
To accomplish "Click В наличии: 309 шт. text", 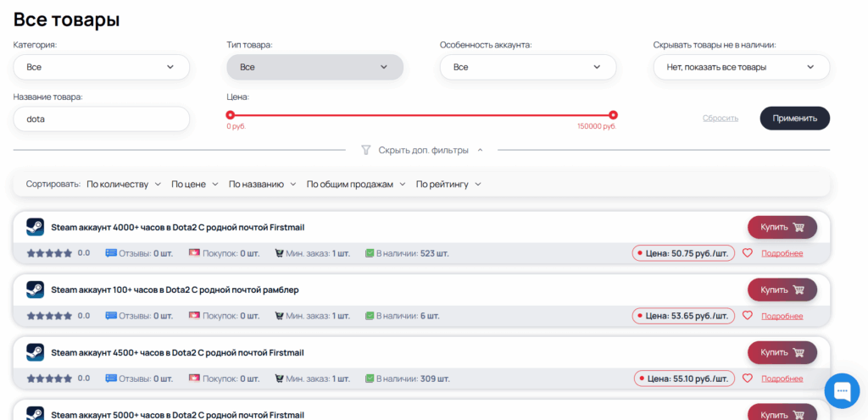I will pyautogui.click(x=413, y=379).
